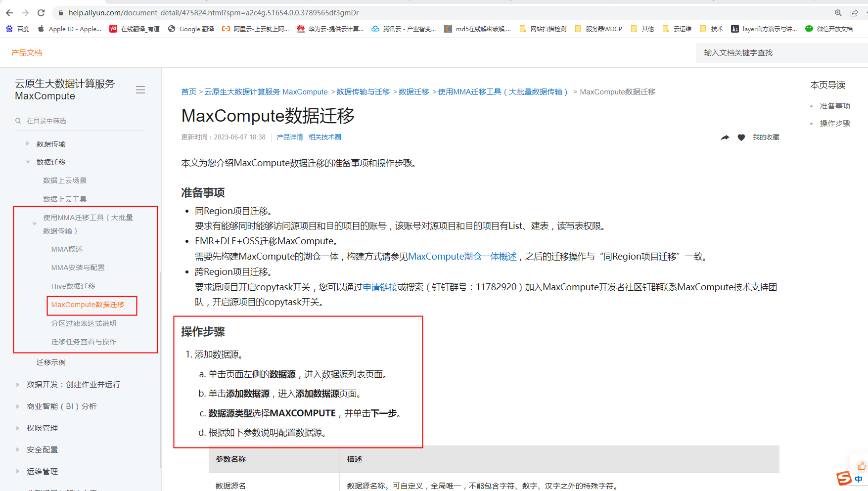The width and height of the screenshot is (868, 491).
Task: Click the heart favorite icon
Action: [x=741, y=137]
